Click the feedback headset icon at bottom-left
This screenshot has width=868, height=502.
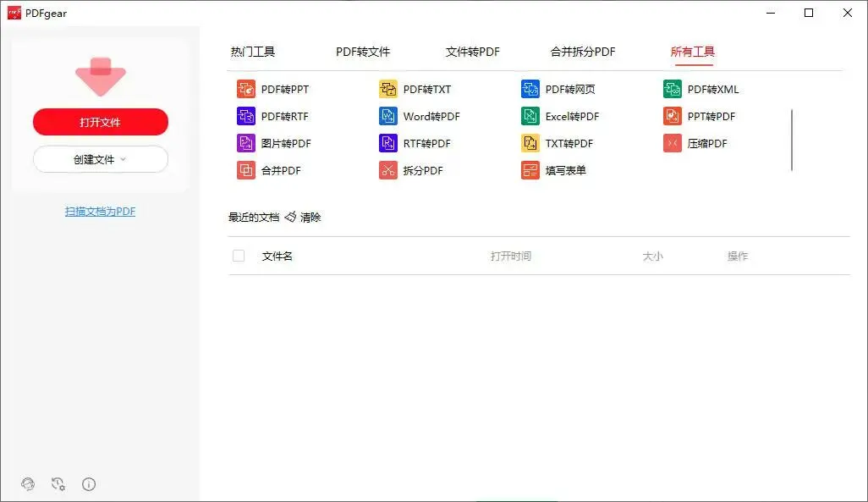click(x=28, y=484)
